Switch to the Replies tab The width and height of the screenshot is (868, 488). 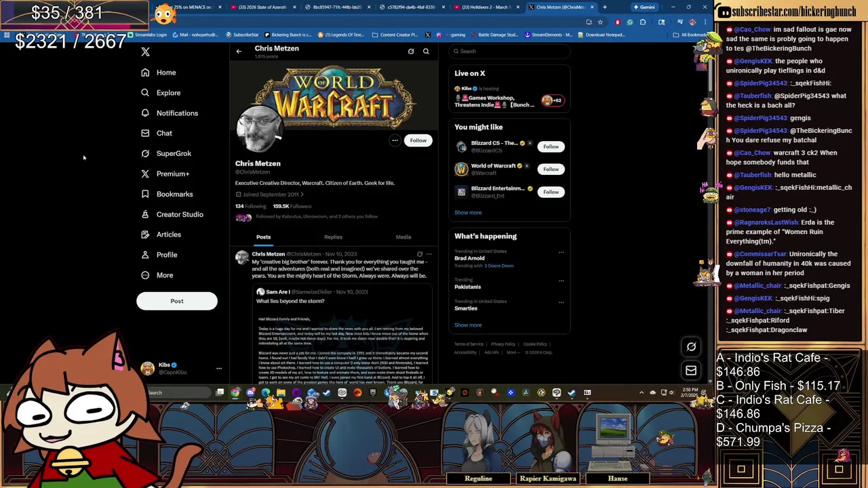coord(333,237)
